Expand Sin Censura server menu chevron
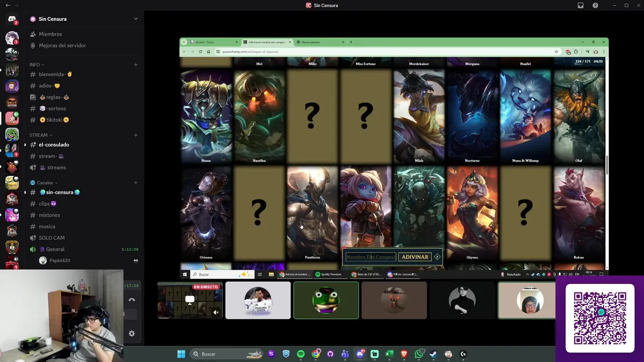644x362 pixels. click(x=135, y=19)
